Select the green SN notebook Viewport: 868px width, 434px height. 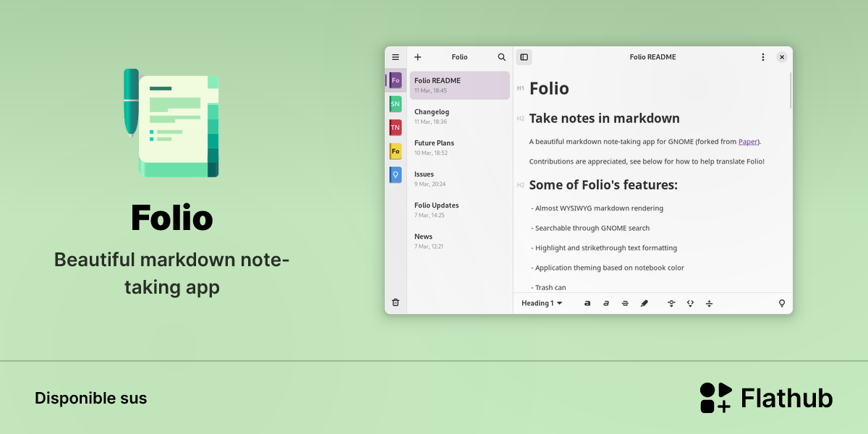click(x=395, y=104)
